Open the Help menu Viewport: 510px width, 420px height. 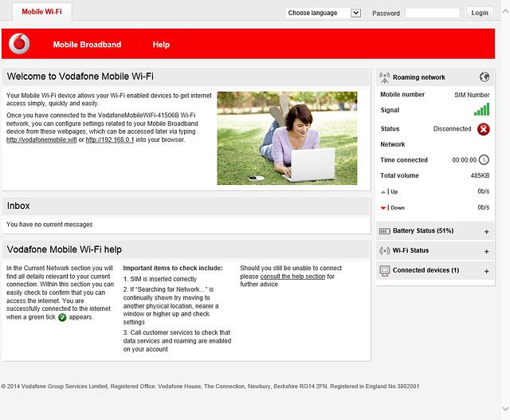pos(161,45)
